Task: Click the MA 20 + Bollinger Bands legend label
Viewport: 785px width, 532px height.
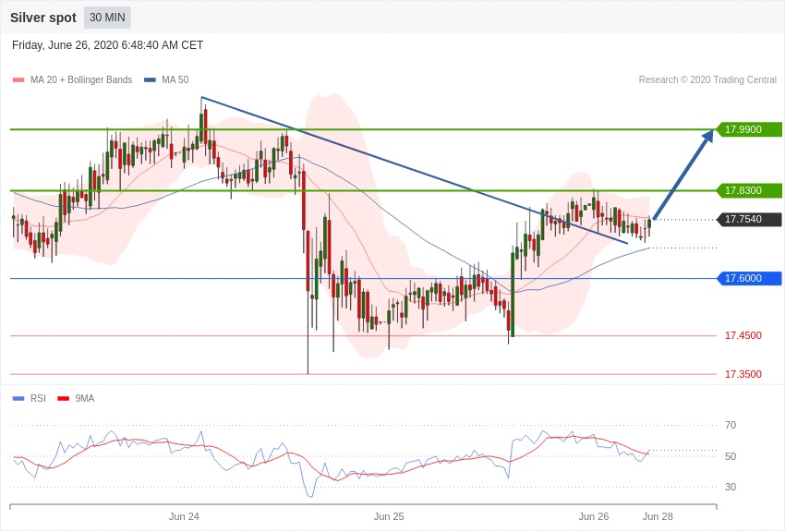Action: click(x=81, y=79)
